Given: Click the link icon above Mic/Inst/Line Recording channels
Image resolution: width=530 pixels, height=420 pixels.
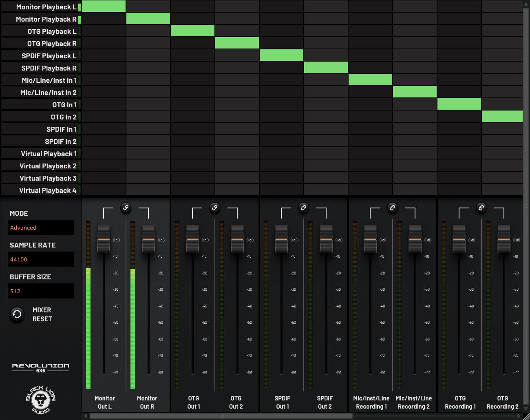Looking at the screenshot, I should (392, 208).
